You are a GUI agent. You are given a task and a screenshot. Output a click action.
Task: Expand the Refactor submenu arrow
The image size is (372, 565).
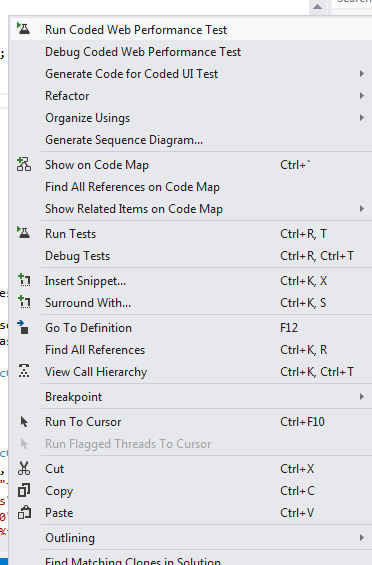pyautogui.click(x=362, y=95)
